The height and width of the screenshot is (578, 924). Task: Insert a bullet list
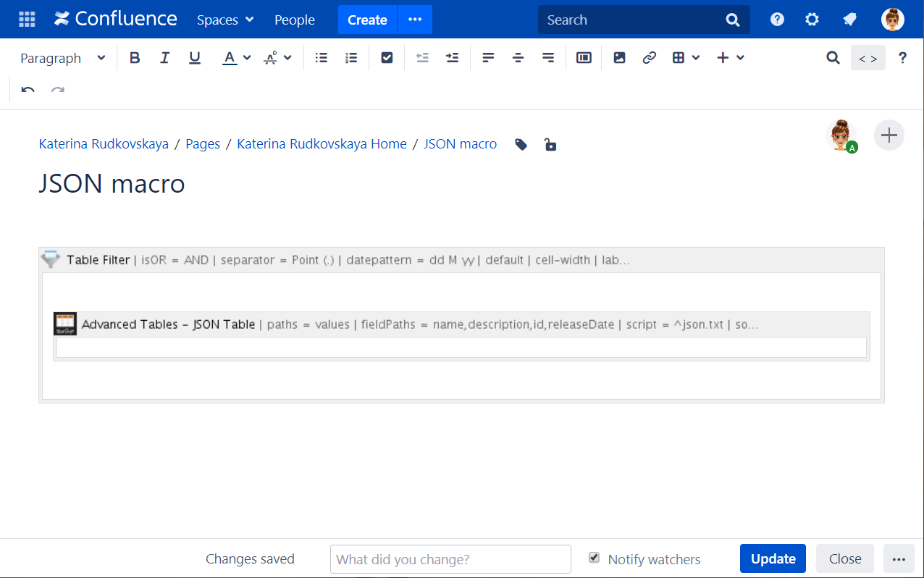tap(322, 58)
